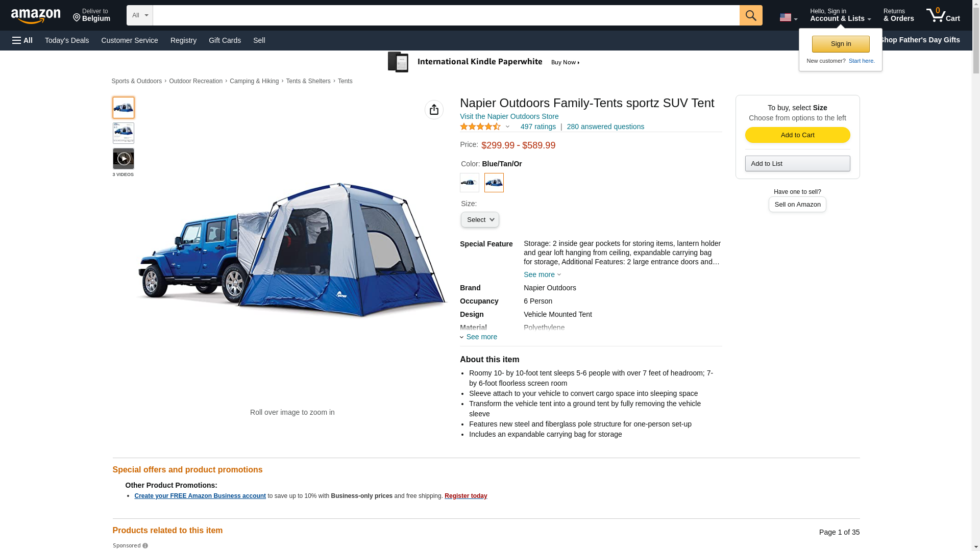This screenshot has width=980, height=551.
Task: Click the Amazon logo
Action: [36, 16]
